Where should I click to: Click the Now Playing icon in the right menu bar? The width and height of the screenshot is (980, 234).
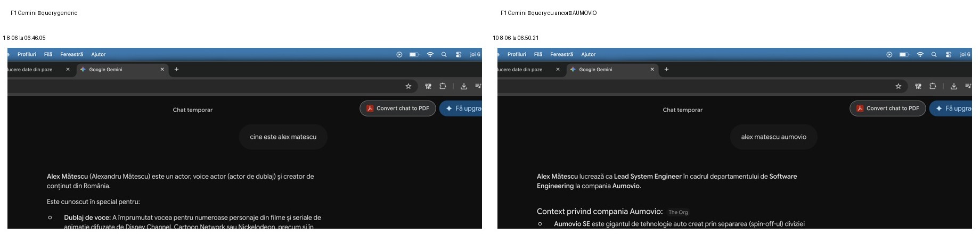click(x=889, y=54)
